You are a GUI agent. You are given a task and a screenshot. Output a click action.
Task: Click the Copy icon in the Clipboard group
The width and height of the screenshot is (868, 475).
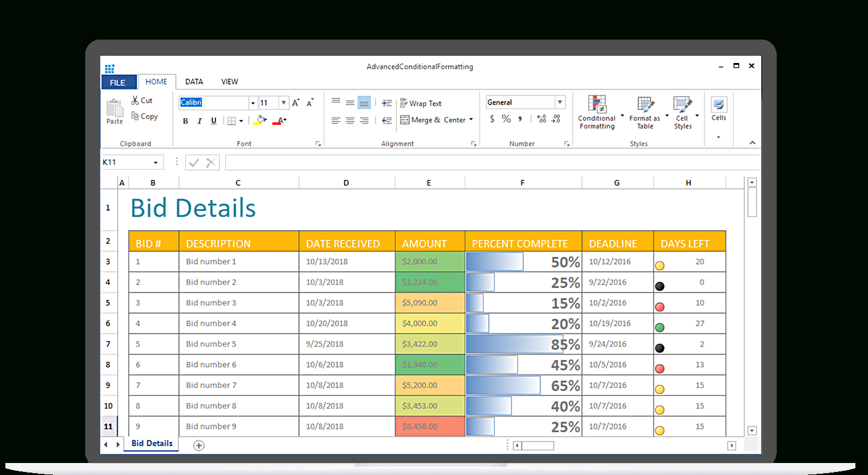pos(144,116)
